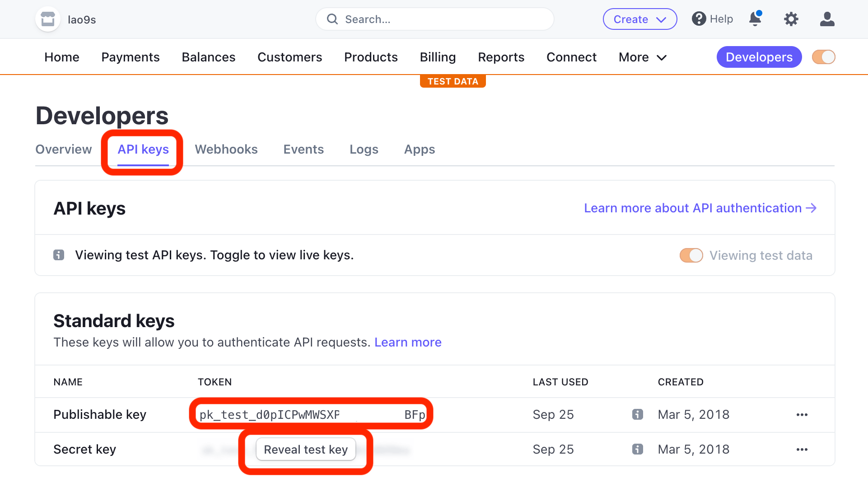This screenshot has height=478, width=868.
Task: Click the TEST DATA badge
Action: click(453, 81)
